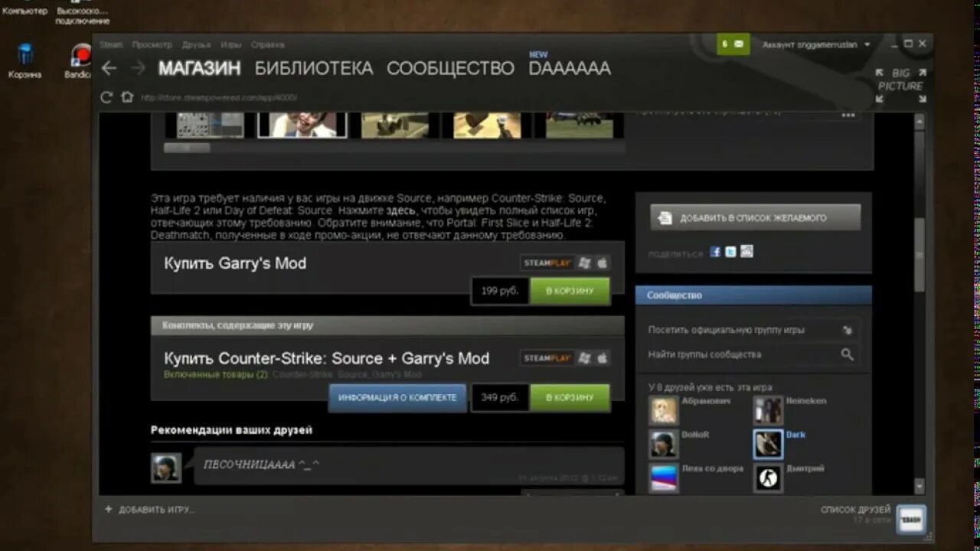
Task: Open the Игры menu
Action: coord(231,44)
